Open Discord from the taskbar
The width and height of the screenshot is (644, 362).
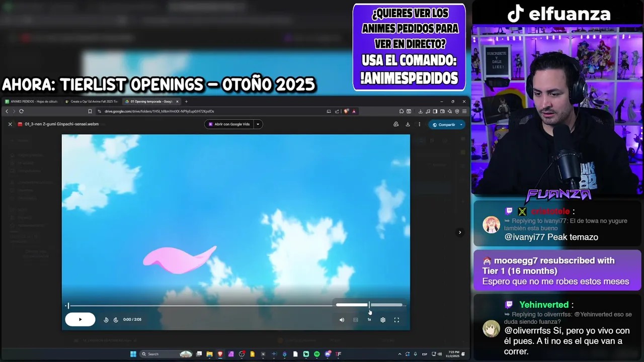tap(328, 354)
